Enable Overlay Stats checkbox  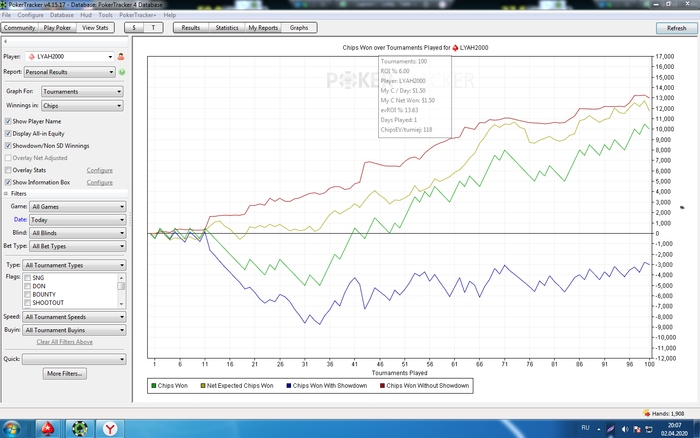8,170
